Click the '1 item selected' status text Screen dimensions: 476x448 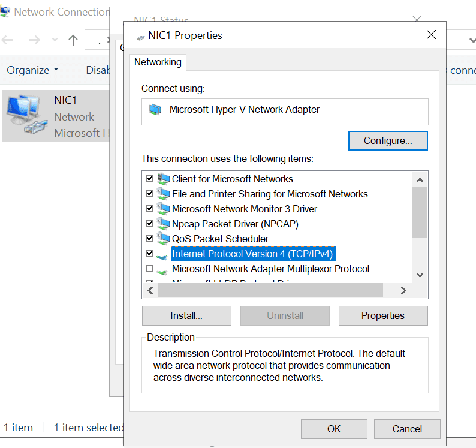click(89, 428)
